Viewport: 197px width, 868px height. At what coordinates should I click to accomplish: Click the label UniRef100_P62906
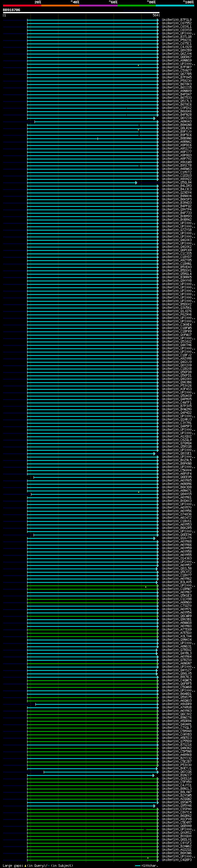(x=176, y=314)
